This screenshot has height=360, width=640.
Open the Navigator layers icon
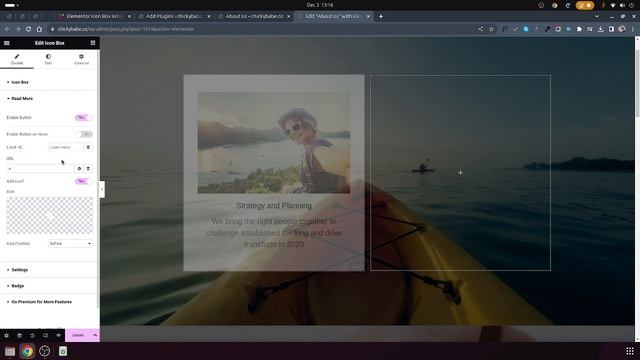coord(19,336)
